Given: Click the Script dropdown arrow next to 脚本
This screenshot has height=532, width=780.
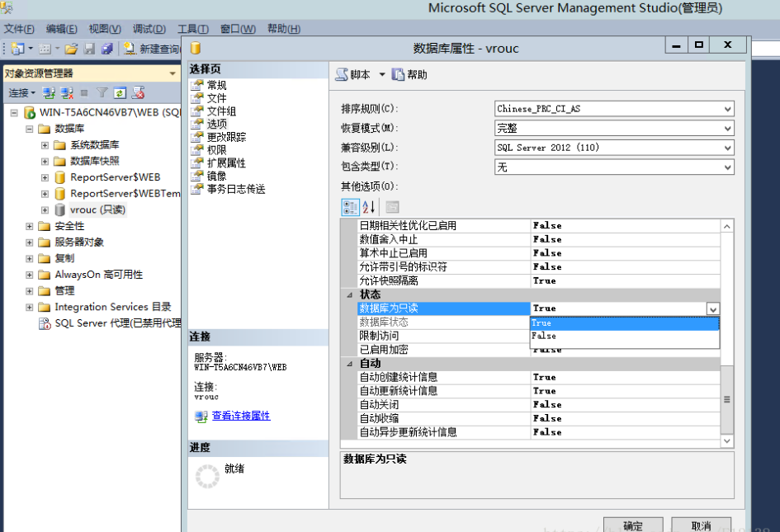Looking at the screenshot, I should point(382,74).
